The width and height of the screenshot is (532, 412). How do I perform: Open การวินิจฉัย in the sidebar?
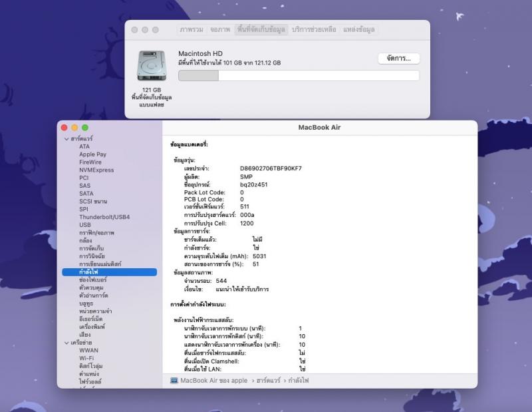(x=92, y=256)
